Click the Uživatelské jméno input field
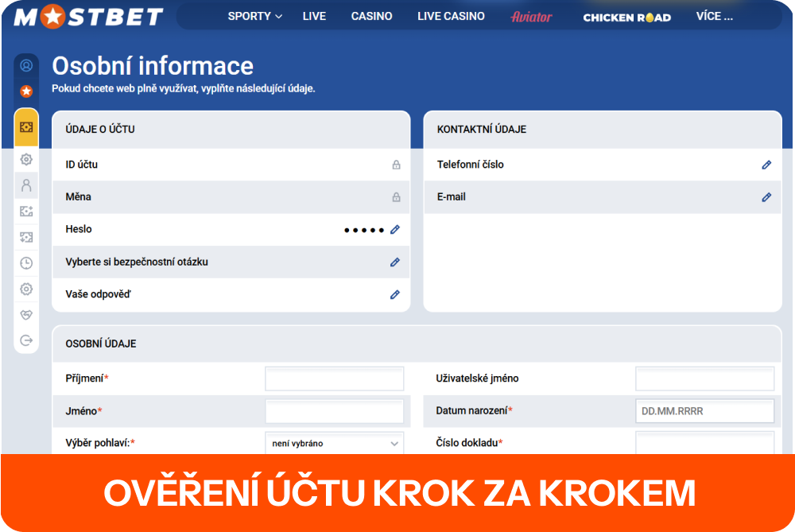The height and width of the screenshot is (532, 795). [704, 379]
